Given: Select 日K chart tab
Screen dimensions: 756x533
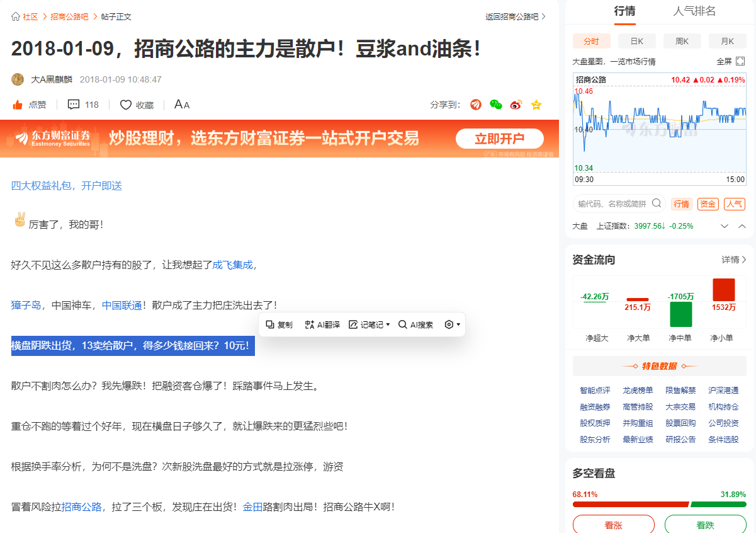Looking at the screenshot, I should pyautogui.click(x=637, y=41).
